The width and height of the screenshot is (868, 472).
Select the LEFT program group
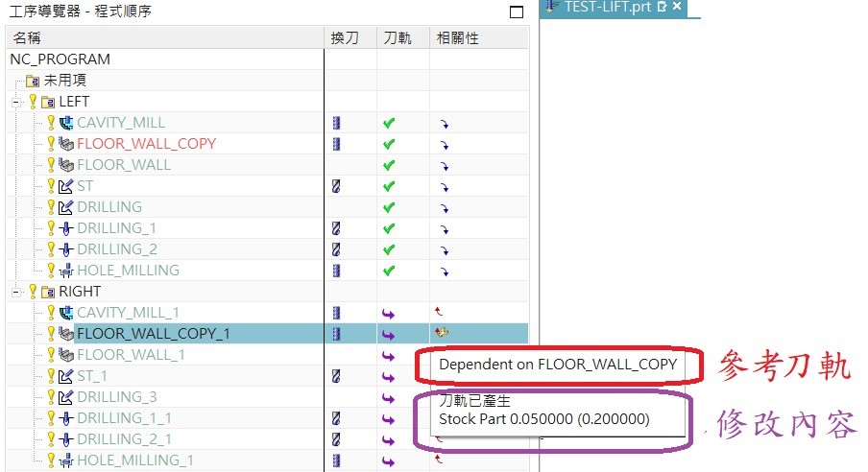click(74, 102)
